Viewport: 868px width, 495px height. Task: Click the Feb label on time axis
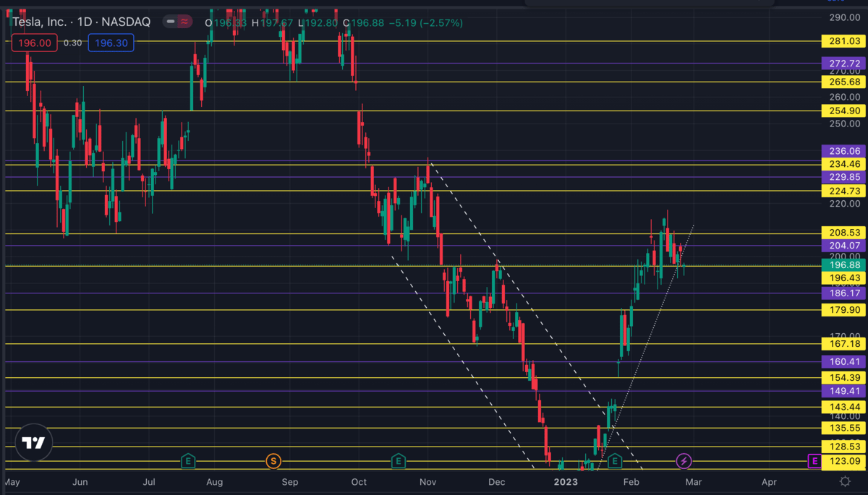click(631, 481)
